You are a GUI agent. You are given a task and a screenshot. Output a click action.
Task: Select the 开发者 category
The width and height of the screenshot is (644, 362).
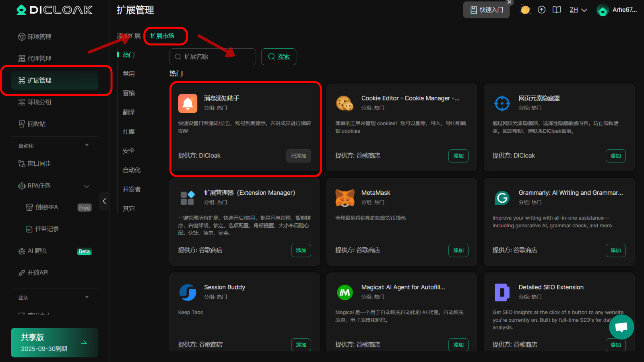pos(132,189)
